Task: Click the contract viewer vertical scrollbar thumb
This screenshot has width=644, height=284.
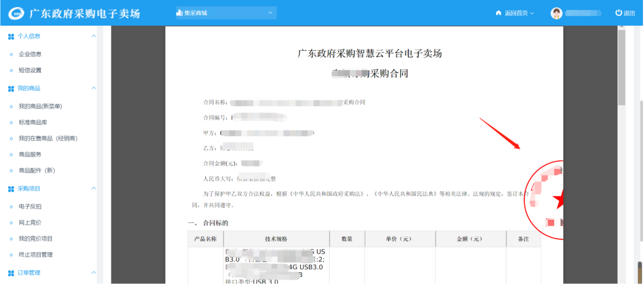Action: pos(622,68)
